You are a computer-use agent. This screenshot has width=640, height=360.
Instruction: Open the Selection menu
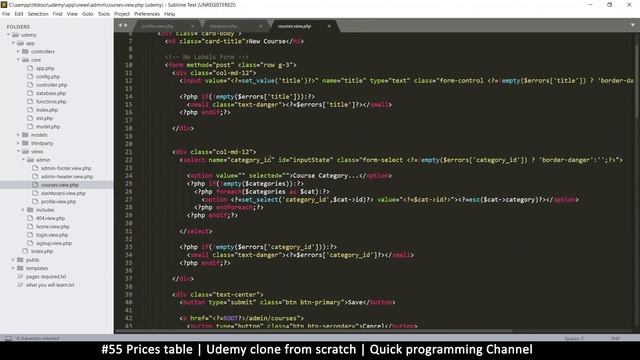[x=38, y=14]
